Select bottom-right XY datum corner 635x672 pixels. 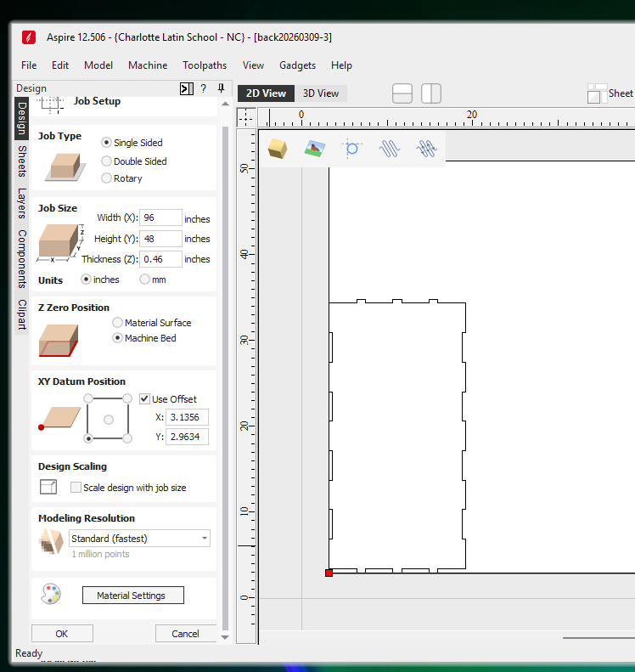[x=127, y=438]
